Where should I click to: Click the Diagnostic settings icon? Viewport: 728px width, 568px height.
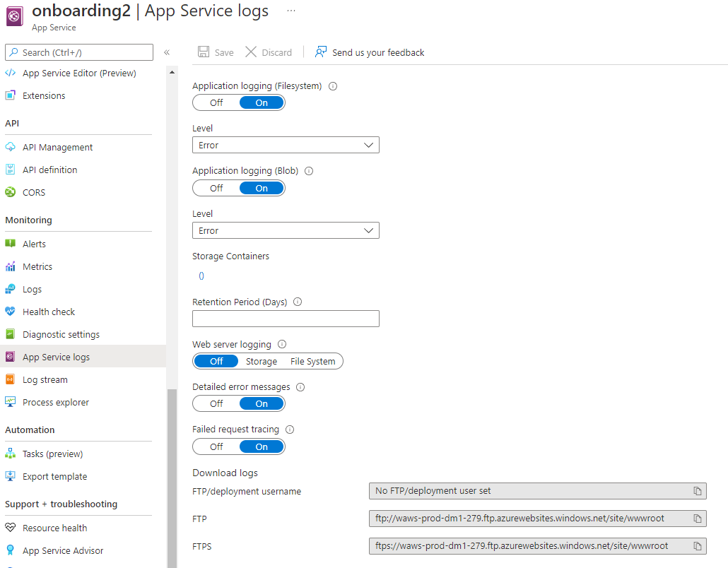(10, 334)
